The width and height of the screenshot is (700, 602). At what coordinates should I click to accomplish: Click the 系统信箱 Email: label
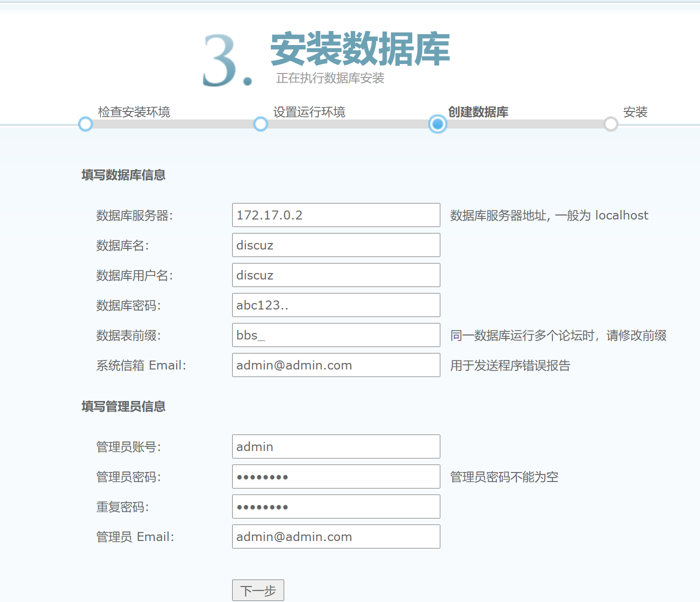pyautogui.click(x=141, y=365)
